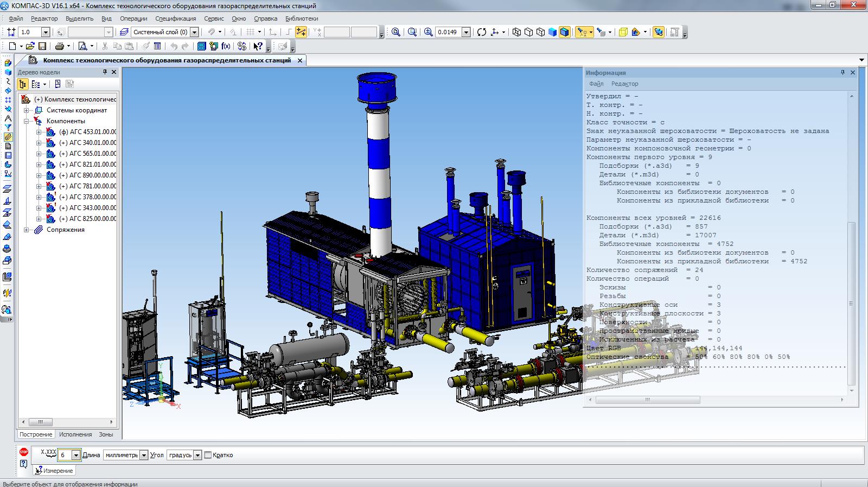Toggle the model tree structure view button
Viewport: 868px width, 487px height.
[23, 84]
